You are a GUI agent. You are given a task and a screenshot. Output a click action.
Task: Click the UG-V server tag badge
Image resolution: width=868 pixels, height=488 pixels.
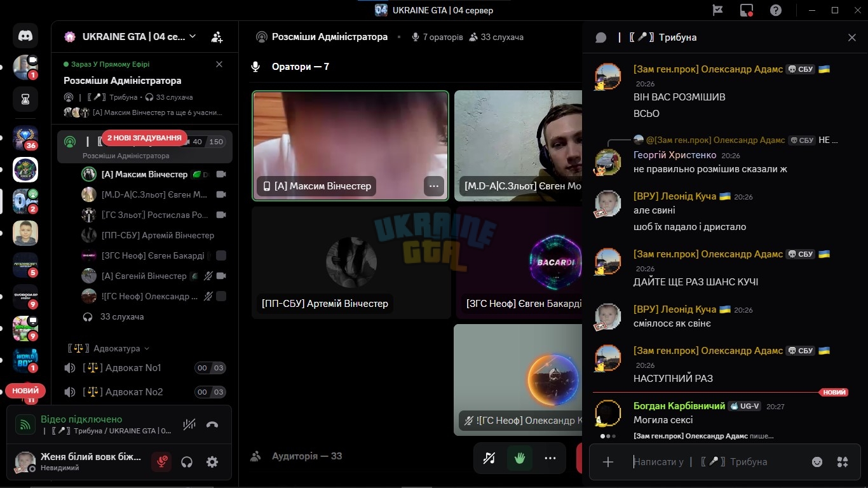[x=745, y=406]
